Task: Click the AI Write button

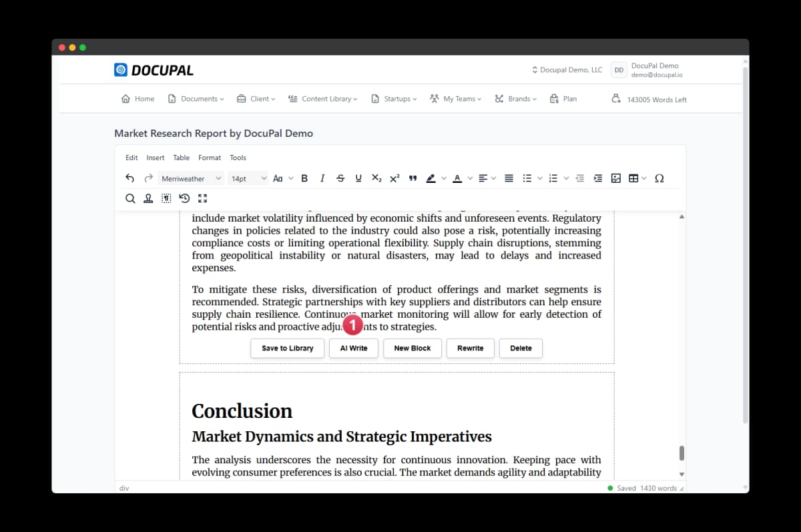Action: click(x=354, y=348)
